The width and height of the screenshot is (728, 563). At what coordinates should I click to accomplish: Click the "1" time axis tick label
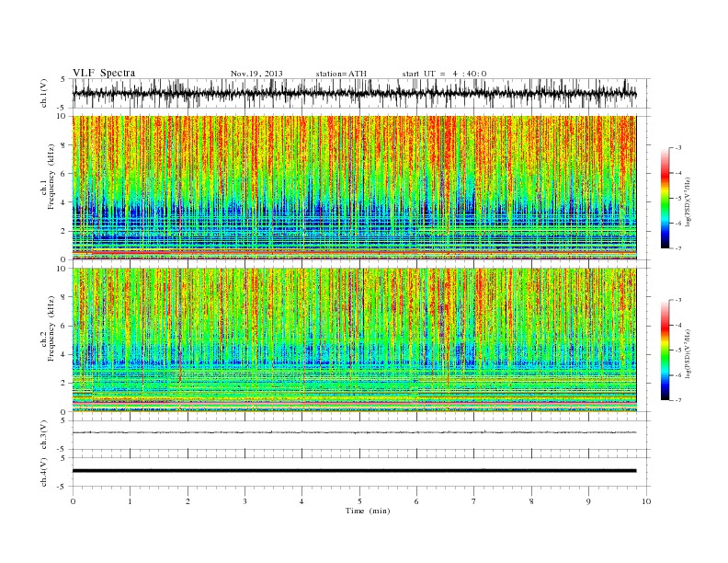pos(130,501)
